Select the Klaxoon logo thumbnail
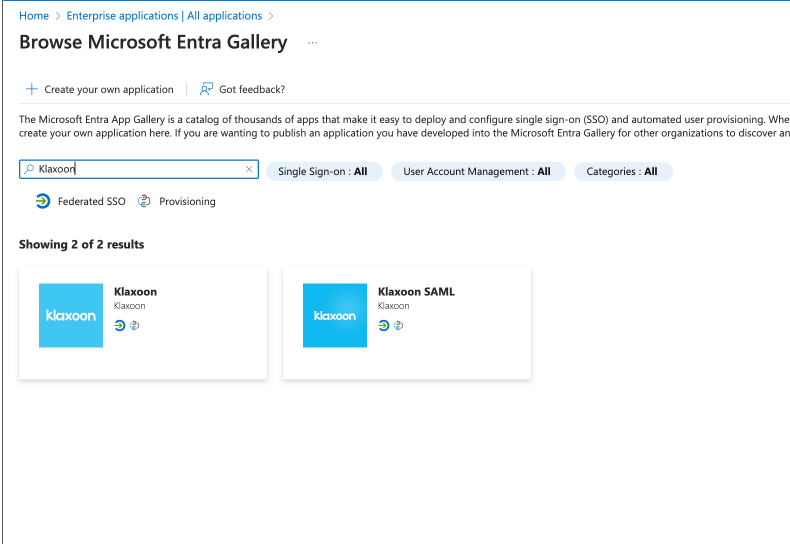Screen dimensions: 790x544 tap(71, 315)
